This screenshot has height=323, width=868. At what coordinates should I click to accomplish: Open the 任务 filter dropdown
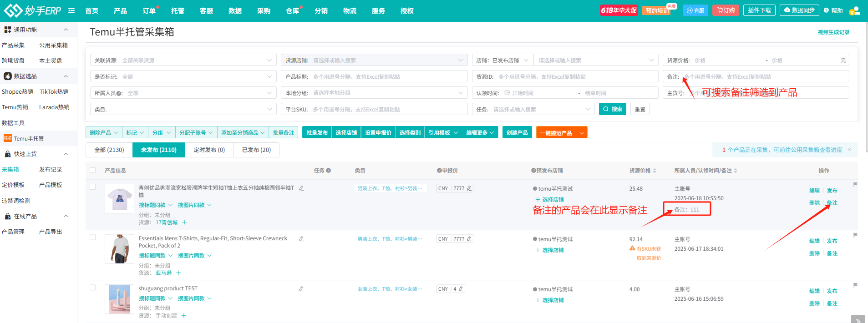click(533, 109)
